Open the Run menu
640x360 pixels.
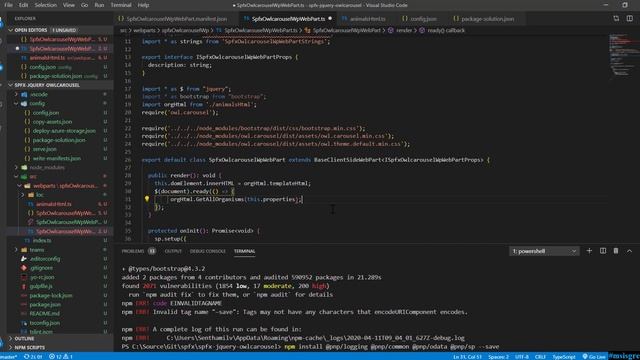(x=99, y=5)
